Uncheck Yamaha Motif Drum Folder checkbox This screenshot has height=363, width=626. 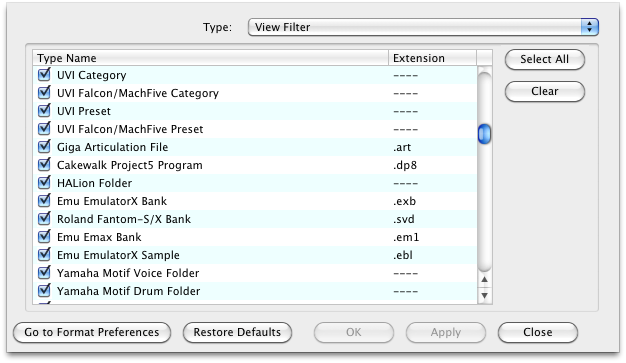pos(44,290)
